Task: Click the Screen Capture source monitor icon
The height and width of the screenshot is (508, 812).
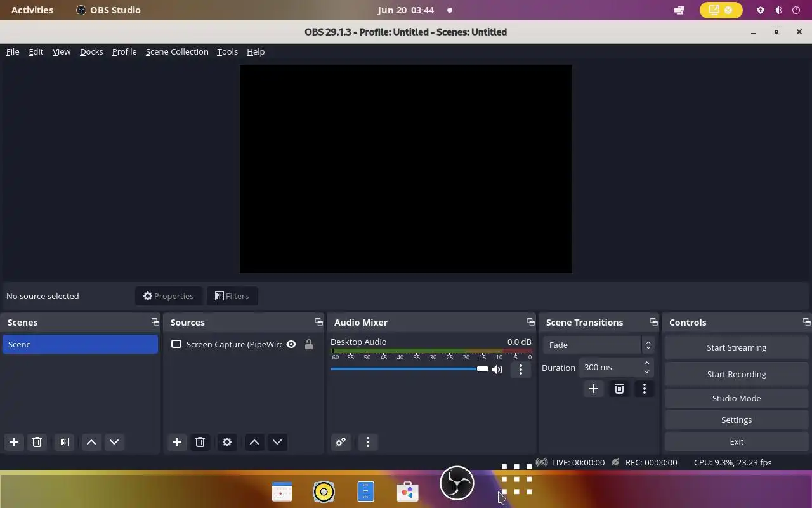Action: 176,344
